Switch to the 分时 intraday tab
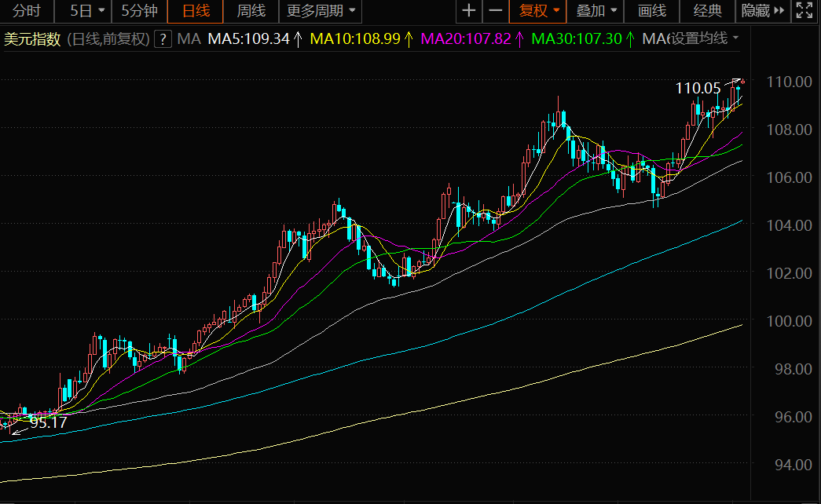Viewport: 821px width, 504px height. [27, 10]
